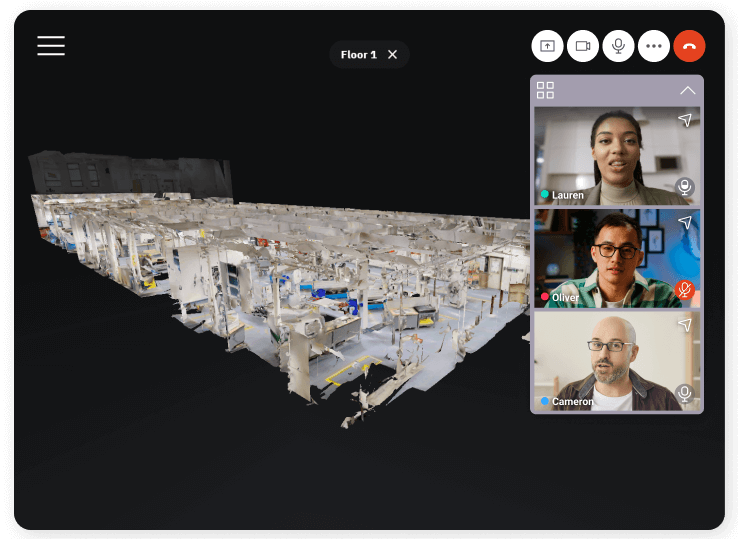Collapse the participants video panel

pyautogui.click(x=687, y=91)
